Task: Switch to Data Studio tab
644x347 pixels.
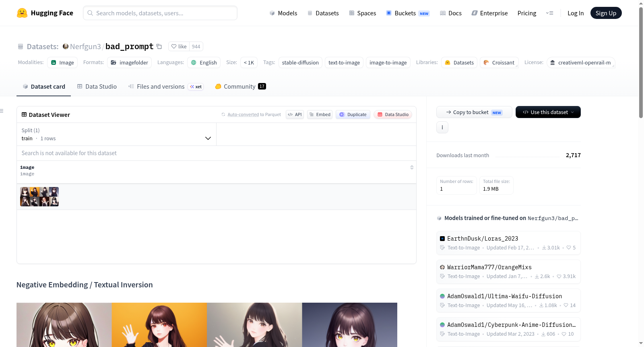Action: [x=97, y=86]
